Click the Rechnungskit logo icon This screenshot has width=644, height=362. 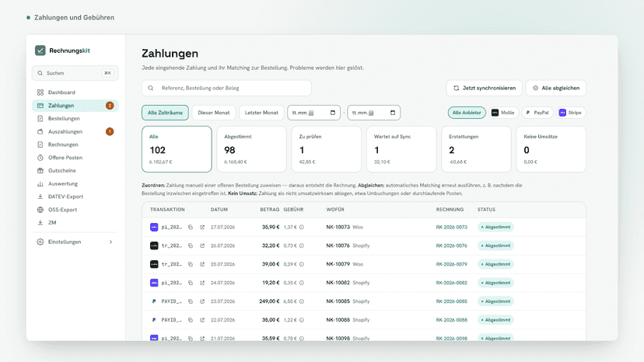click(x=40, y=50)
